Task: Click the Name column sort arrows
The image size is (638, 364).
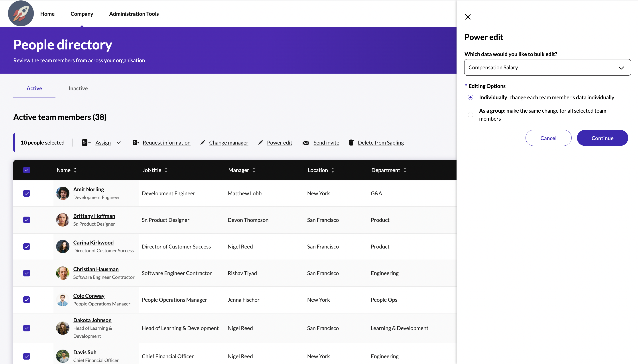Action: [x=75, y=170]
